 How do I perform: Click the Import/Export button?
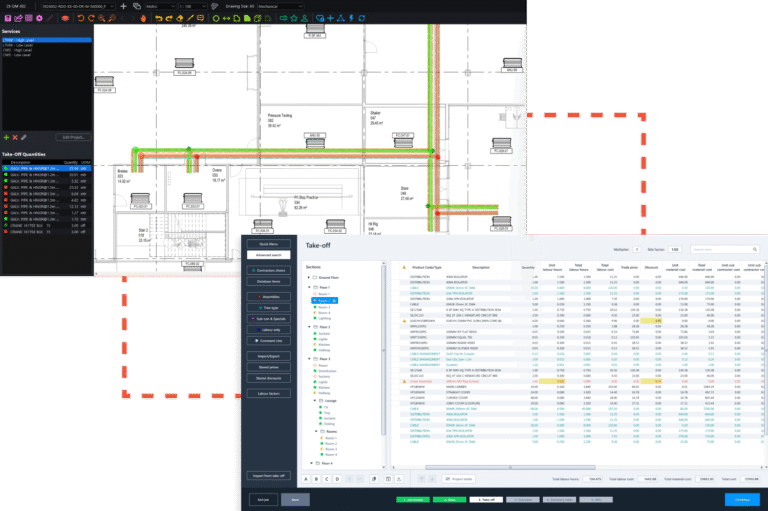point(268,356)
